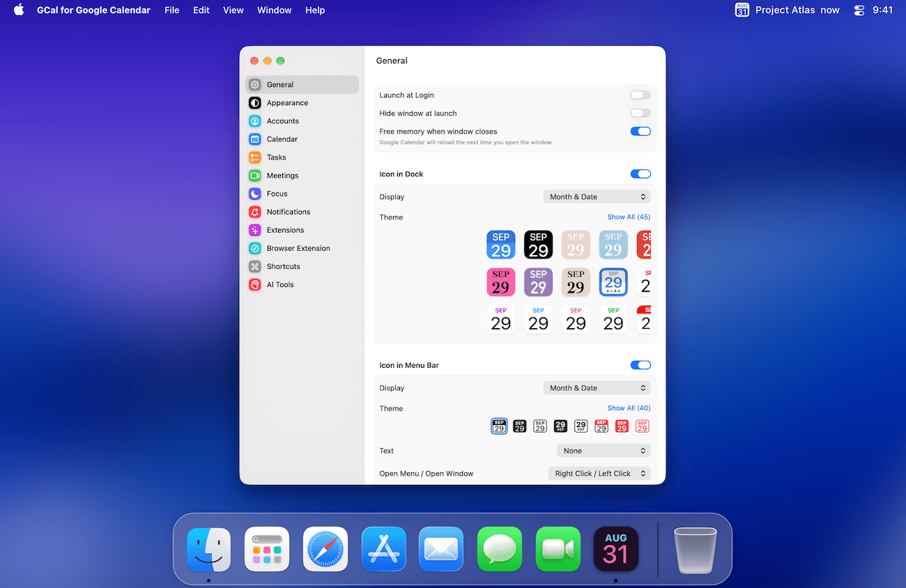906x588 pixels.
Task: Switch off the Icon in Dock toggle
Action: click(640, 174)
